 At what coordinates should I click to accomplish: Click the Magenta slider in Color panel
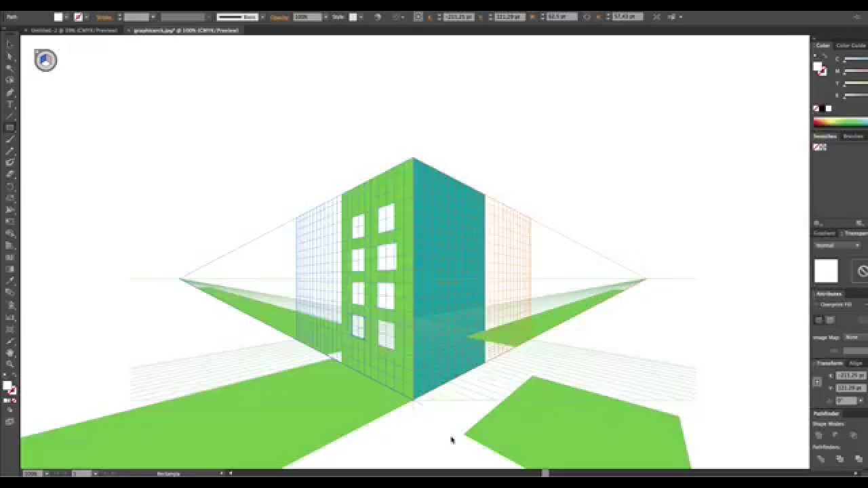pos(856,72)
